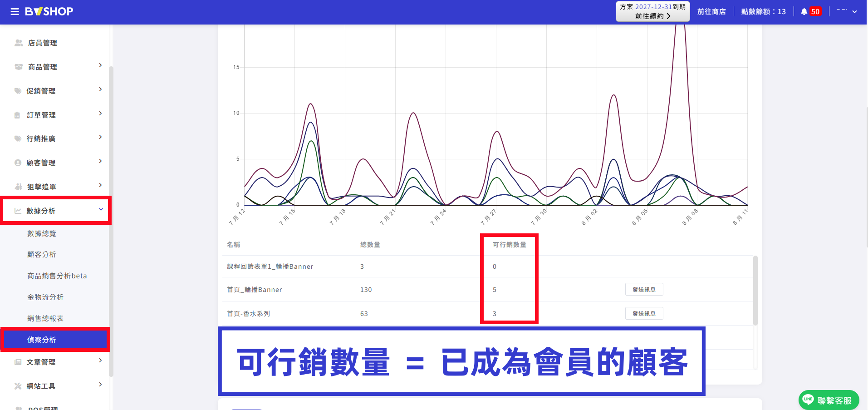Click the BVSHOP logo
Image resolution: width=868 pixels, height=410 pixels.
pyautogui.click(x=49, y=12)
